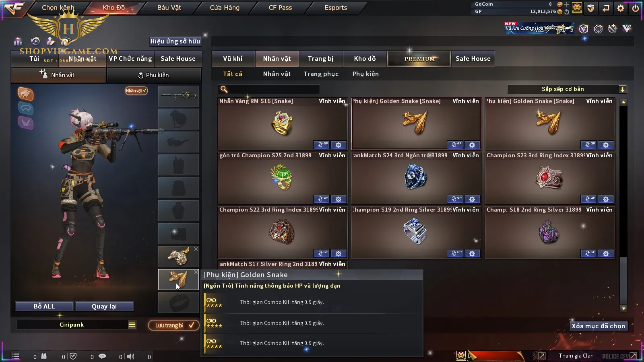Click the power exit icon
The image size is (644, 362).
[636, 8]
